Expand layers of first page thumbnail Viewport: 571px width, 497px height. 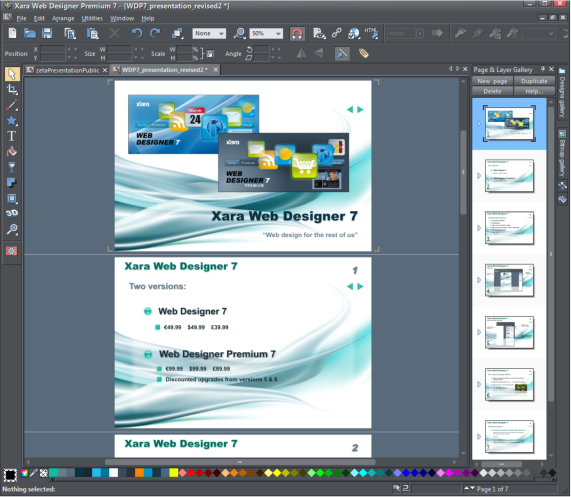(x=479, y=123)
